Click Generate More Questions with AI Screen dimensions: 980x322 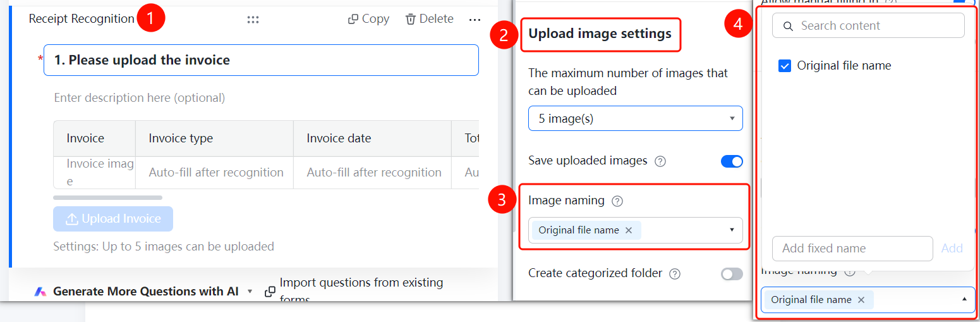click(x=146, y=291)
